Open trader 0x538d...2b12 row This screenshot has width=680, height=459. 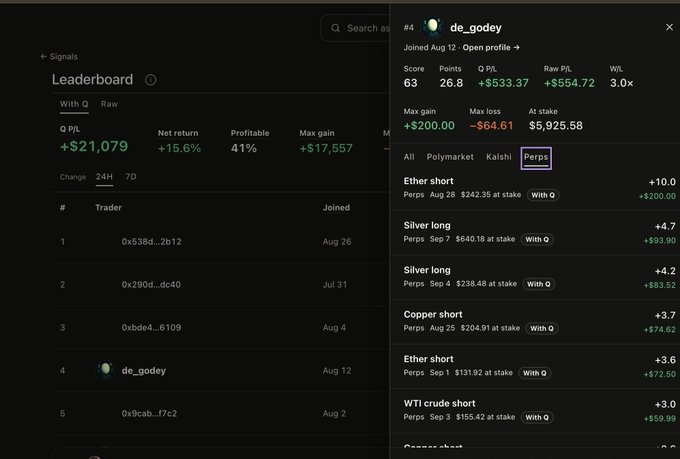[x=220, y=242]
